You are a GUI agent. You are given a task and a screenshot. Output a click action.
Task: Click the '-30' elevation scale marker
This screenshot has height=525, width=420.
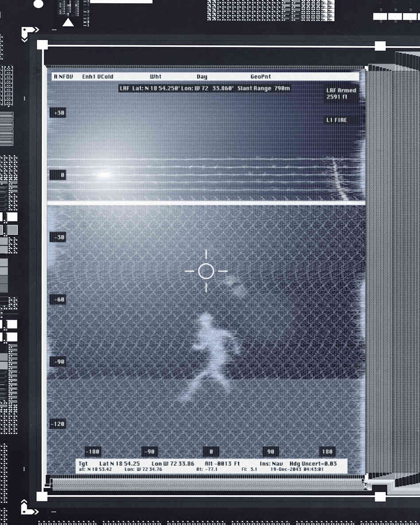tap(58, 237)
